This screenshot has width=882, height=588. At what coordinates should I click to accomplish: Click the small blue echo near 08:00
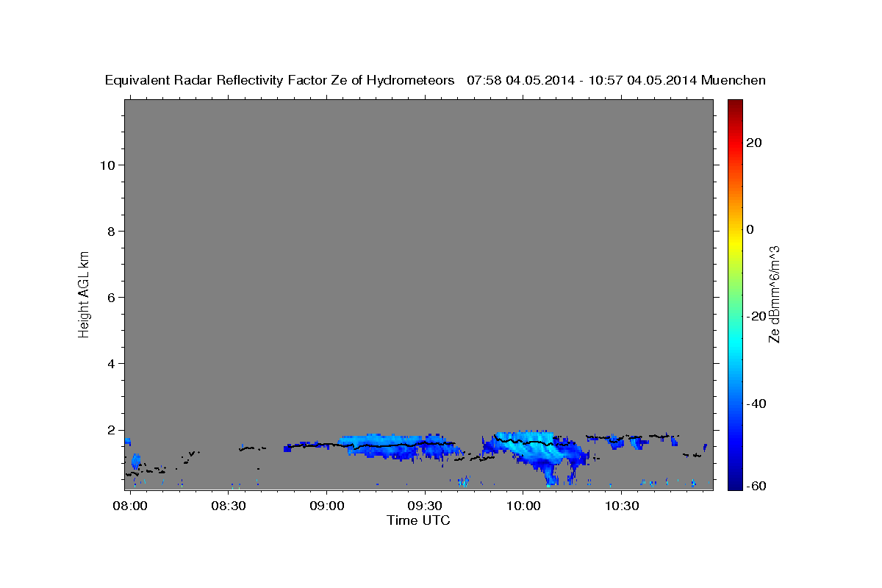click(x=135, y=462)
